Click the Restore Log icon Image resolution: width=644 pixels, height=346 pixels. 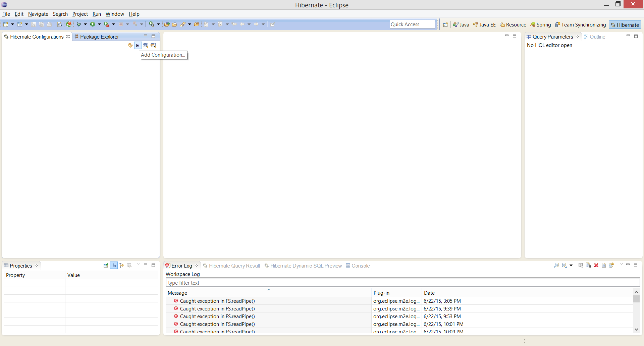(x=611, y=265)
